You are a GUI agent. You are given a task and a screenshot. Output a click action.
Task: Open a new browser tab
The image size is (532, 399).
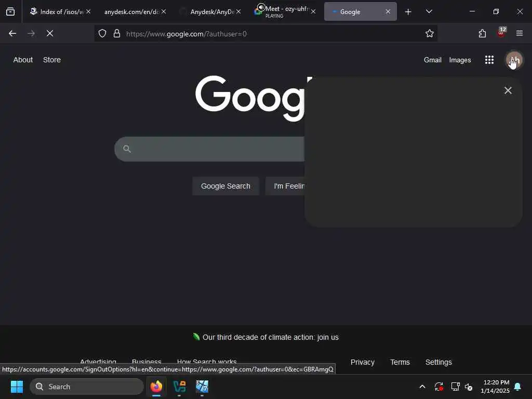point(408,12)
